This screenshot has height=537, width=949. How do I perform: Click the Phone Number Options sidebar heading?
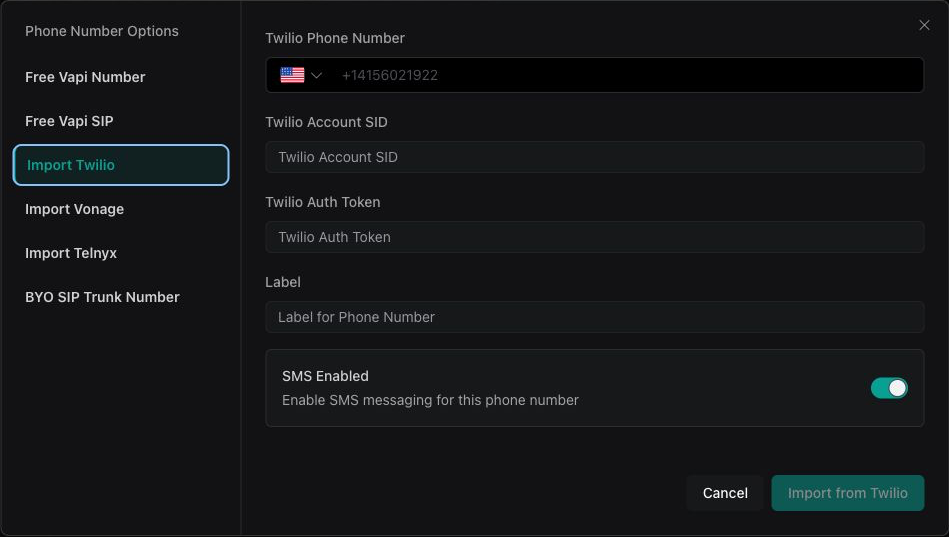102,31
